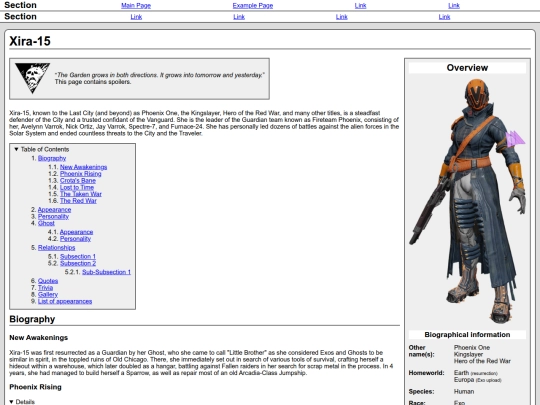Click the last Link in first Section row

(x=454, y=6)
